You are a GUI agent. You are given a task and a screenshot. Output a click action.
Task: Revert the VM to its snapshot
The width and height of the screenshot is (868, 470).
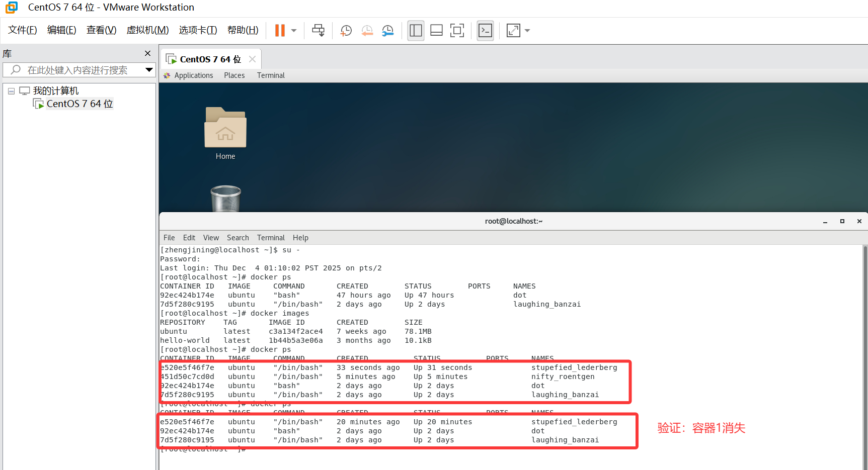[x=367, y=30]
